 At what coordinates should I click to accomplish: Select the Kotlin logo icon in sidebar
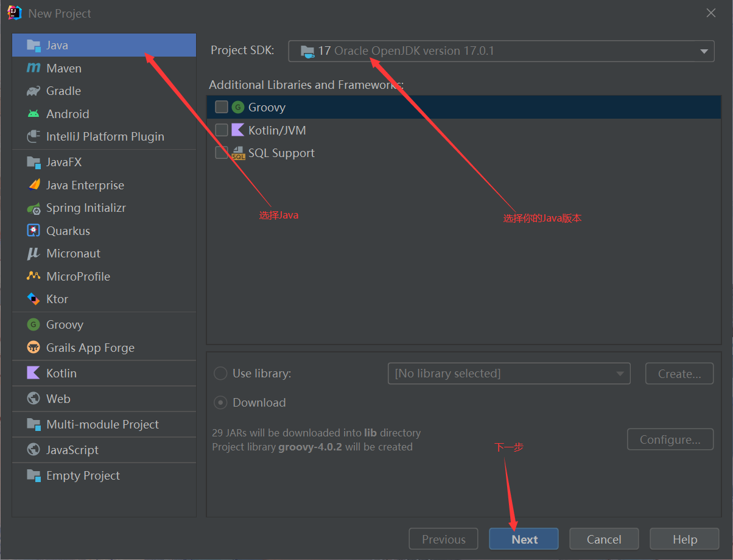33,373
